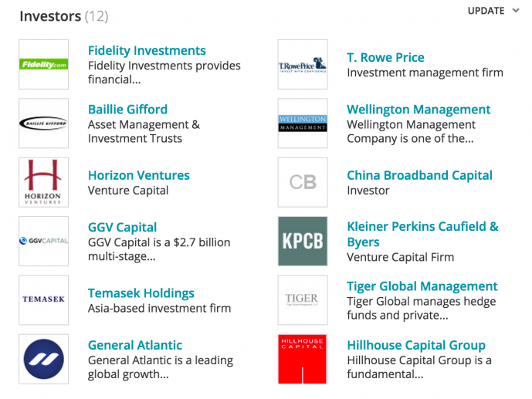Click the General Atlantic blue circle logo
The height and width of the screenshot is (399, 532).
click(x=44, y=359)
